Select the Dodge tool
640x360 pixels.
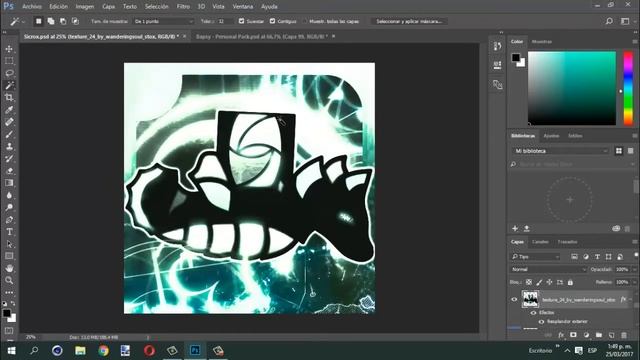click(9, 207)
